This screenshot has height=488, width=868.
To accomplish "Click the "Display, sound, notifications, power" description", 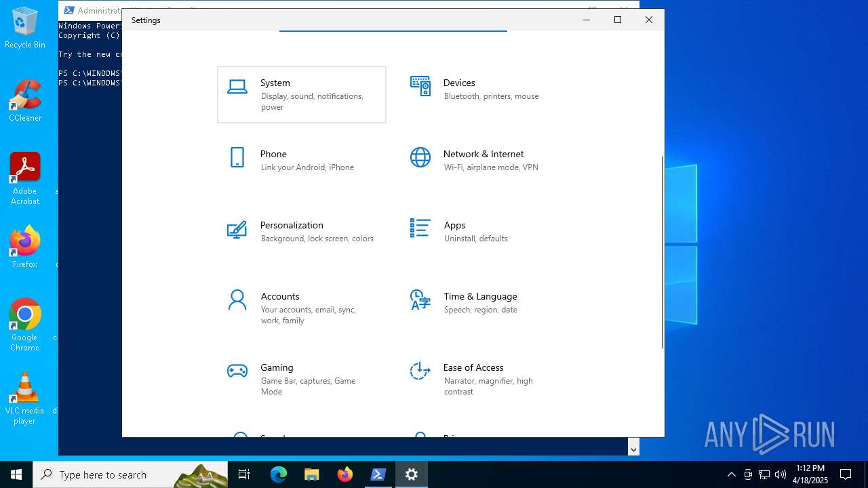I will (x=312, y=102).
